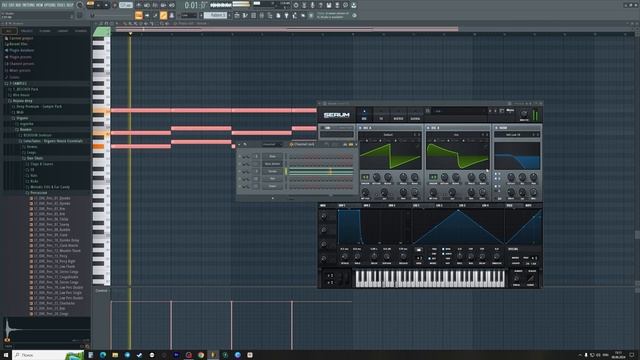640x360 pixels.
Task: Click the transport Record button
Action: coord(115,5)
